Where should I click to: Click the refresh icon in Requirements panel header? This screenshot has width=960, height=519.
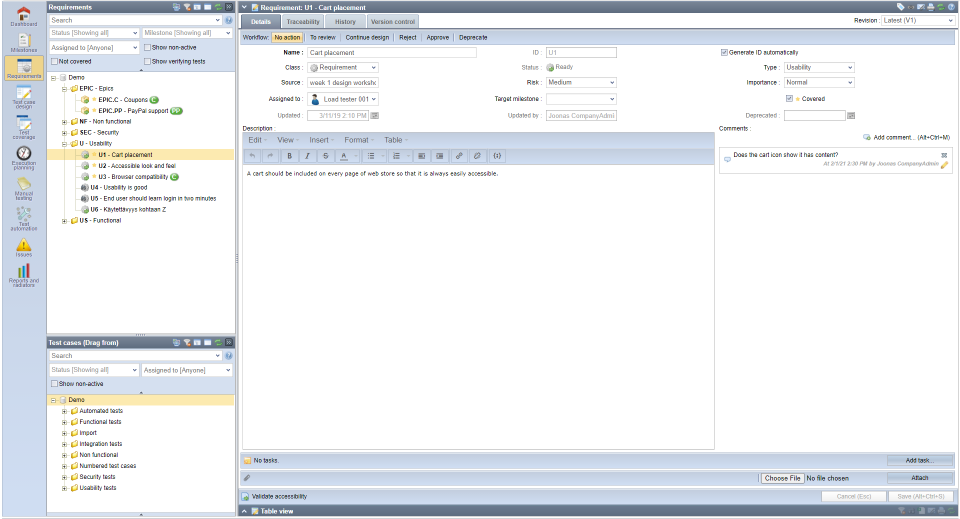tap(218, 7)
